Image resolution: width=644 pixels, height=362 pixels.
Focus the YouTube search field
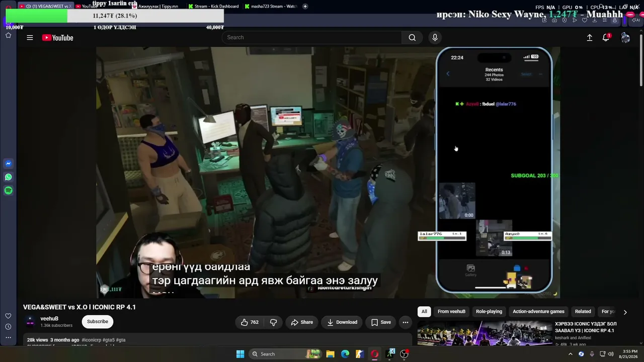coord(312,38)
